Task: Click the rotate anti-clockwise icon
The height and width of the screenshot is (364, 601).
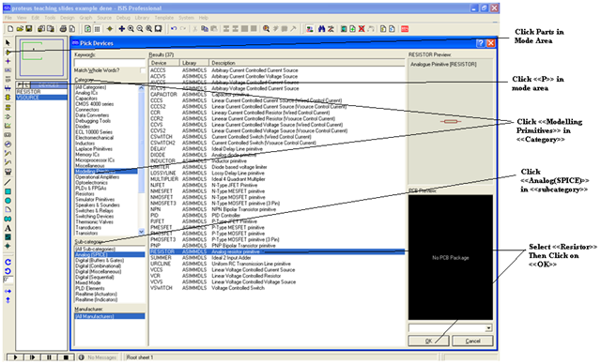Action: point(8,271)
